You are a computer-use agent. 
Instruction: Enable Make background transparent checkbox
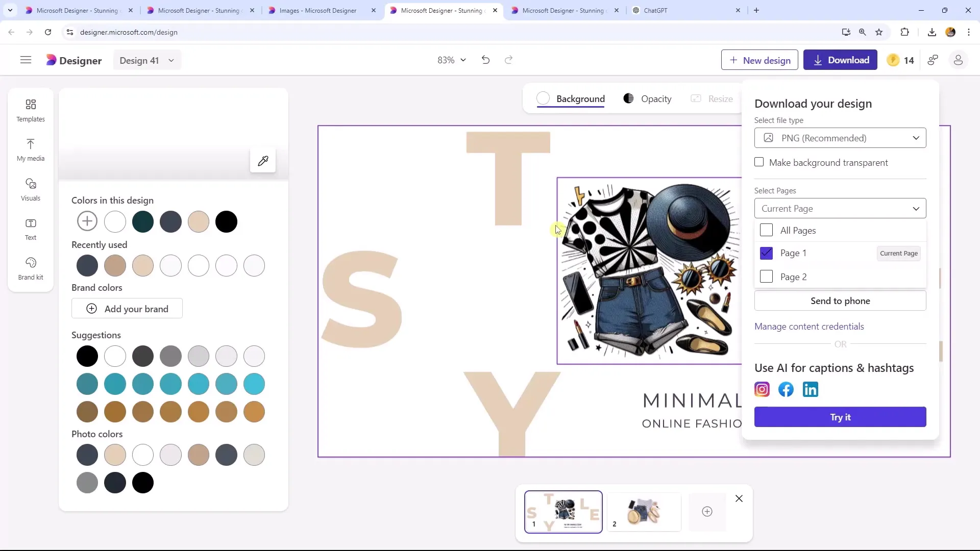point(759,162)
